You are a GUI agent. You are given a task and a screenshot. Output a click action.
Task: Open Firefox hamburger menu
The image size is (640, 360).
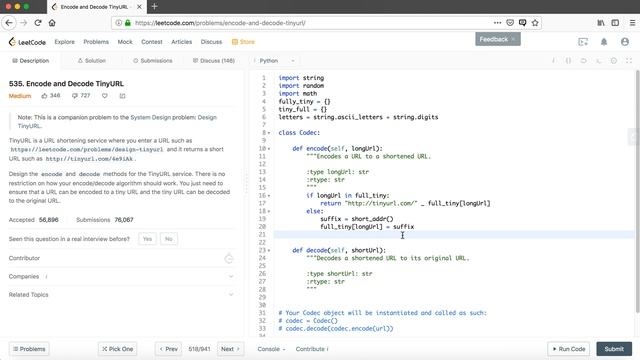click(x=632, y=23)
